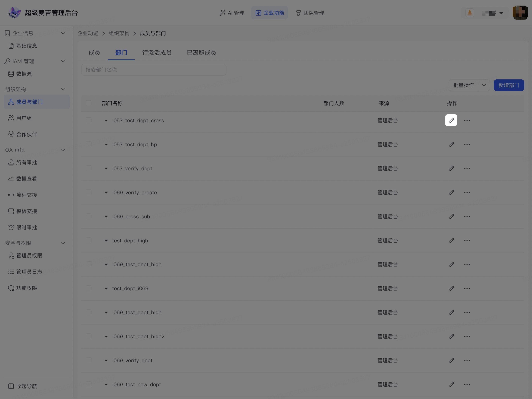Click the 新增部门 button
This screenshot has width=532, height=399.
coord(509,85)
